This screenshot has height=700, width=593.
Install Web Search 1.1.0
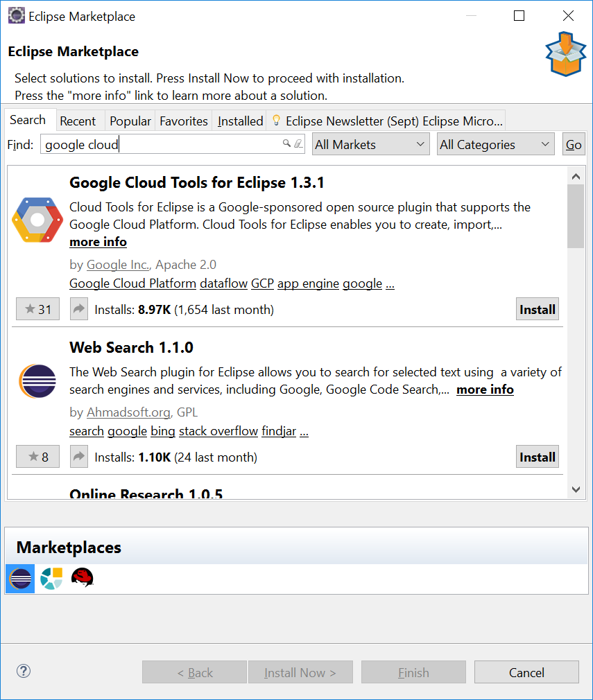pyautogui.click(x=537, y=456)
